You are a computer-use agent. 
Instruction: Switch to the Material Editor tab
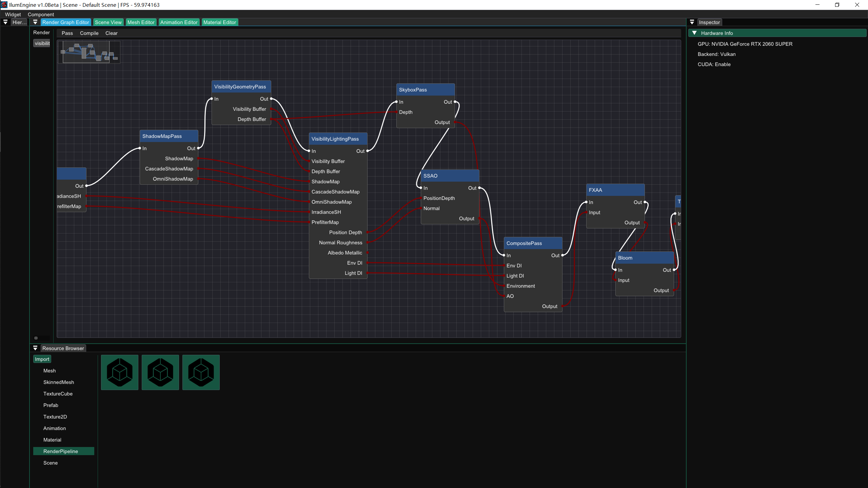(219, 22)
